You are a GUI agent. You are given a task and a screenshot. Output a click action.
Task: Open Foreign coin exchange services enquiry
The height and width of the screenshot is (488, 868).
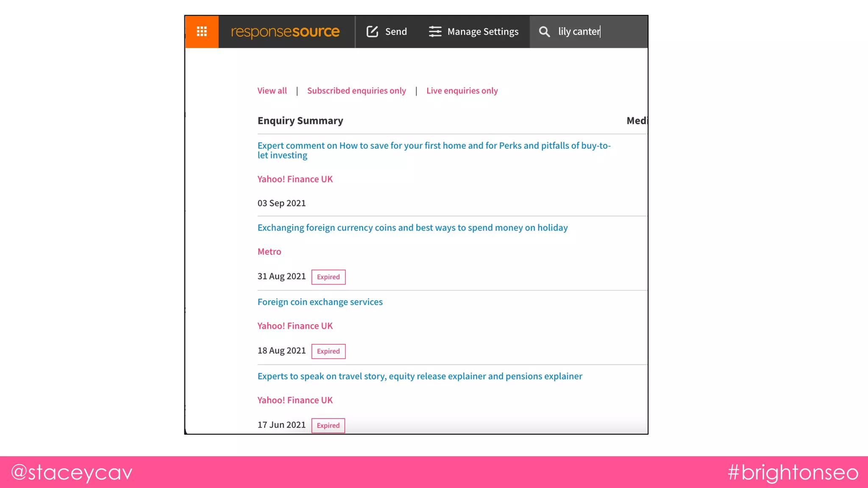[x=320, y=302]
